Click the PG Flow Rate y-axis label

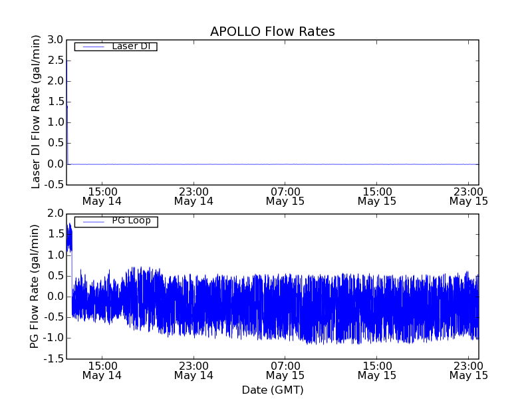[x=35, y=286]
